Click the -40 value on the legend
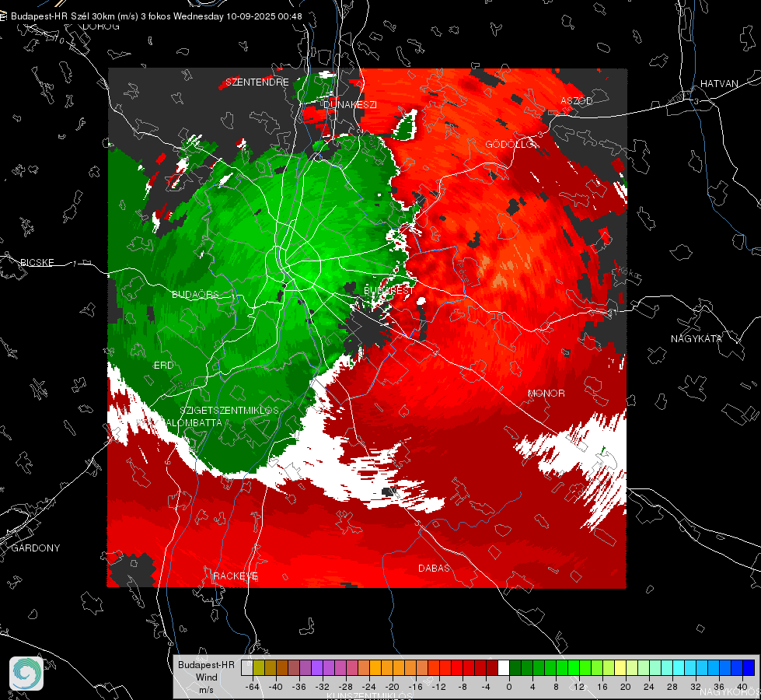The width and height of the screenshot is (761, 700). point(276,687)
